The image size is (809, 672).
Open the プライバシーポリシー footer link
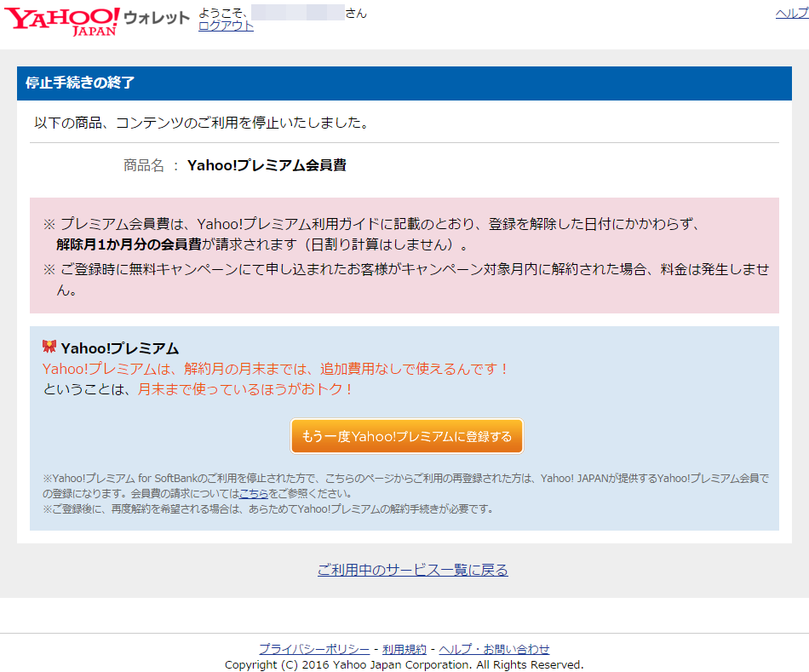point(314,649)
